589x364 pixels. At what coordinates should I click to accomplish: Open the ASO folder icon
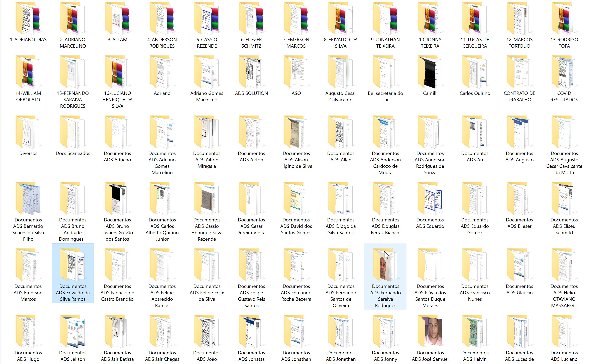point(296,72)
